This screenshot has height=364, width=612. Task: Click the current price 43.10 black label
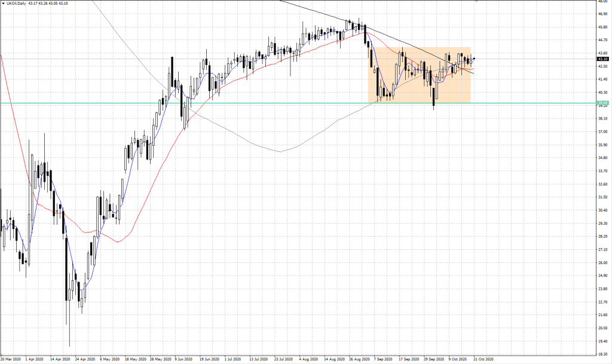pos(603,59)
